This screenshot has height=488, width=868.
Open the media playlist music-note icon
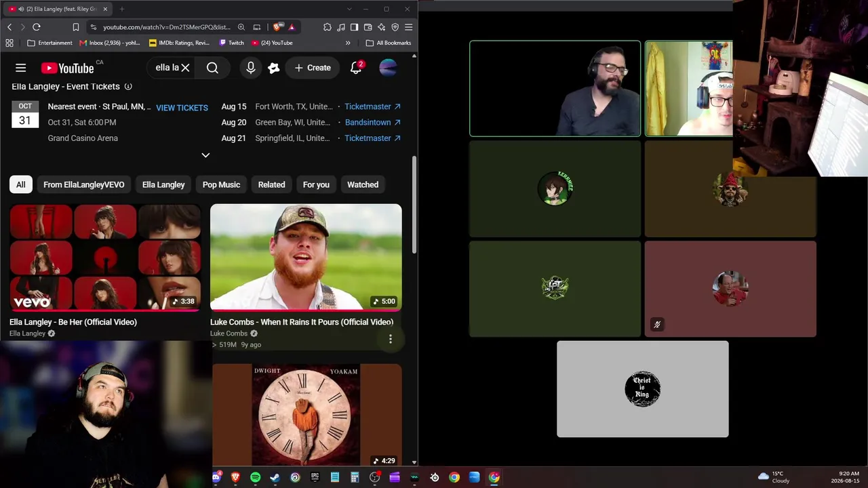pyautogui.click(x=341, y=27)
